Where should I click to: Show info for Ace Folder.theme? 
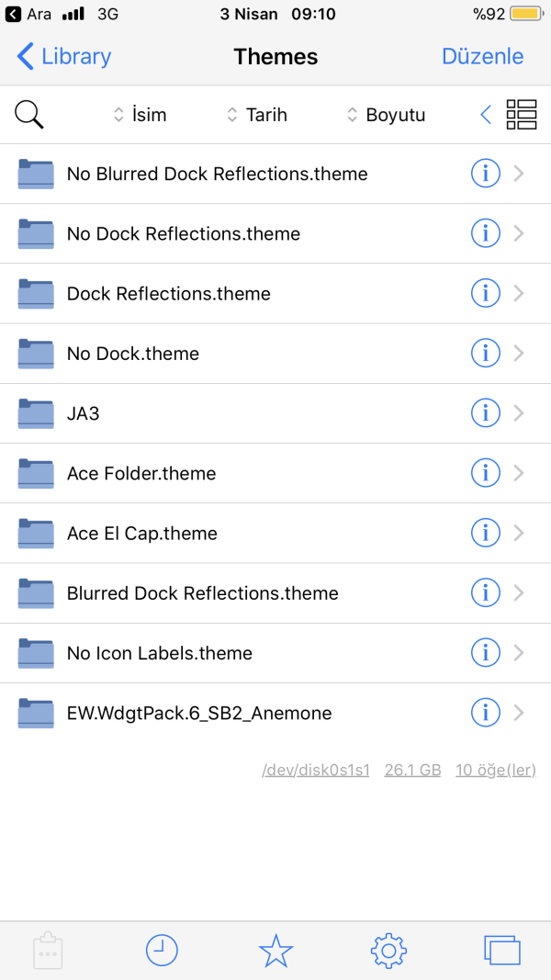[x=485, y=473]
